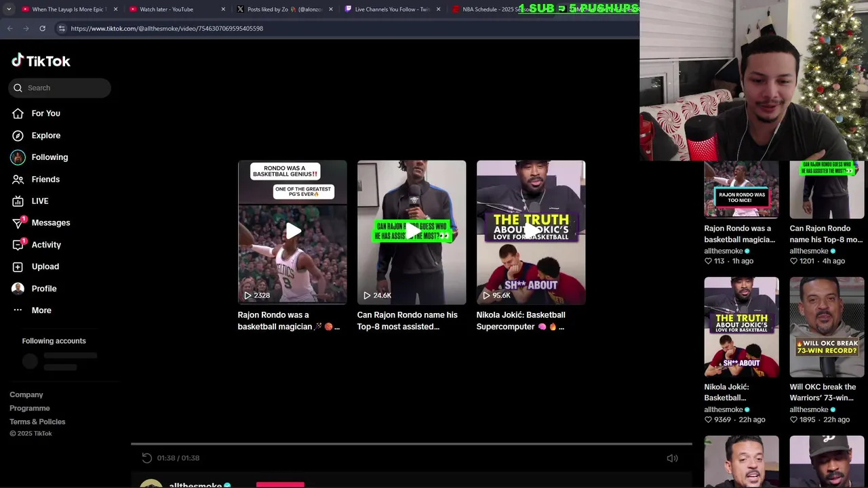The height and width of the screenshot is (488, 868).
Task: Focus the TikTok search field
Action: pyautogui.click(x=60, y=87)
